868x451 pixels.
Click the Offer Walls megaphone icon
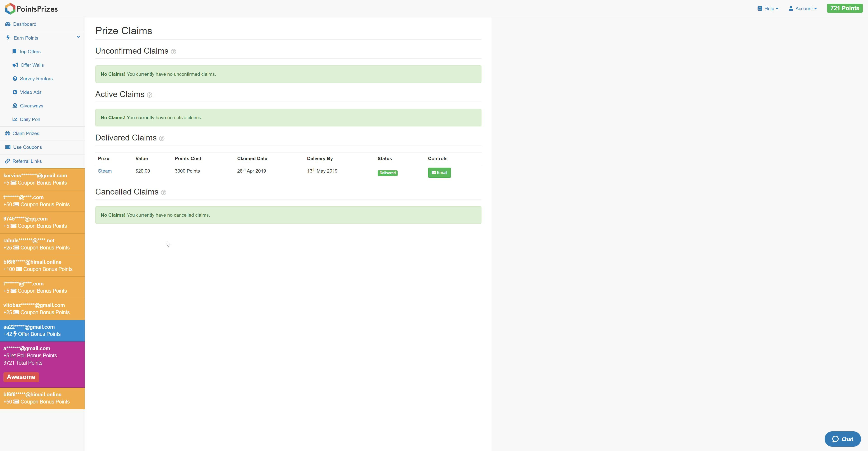pyautogui.click(x=15, y=65)
